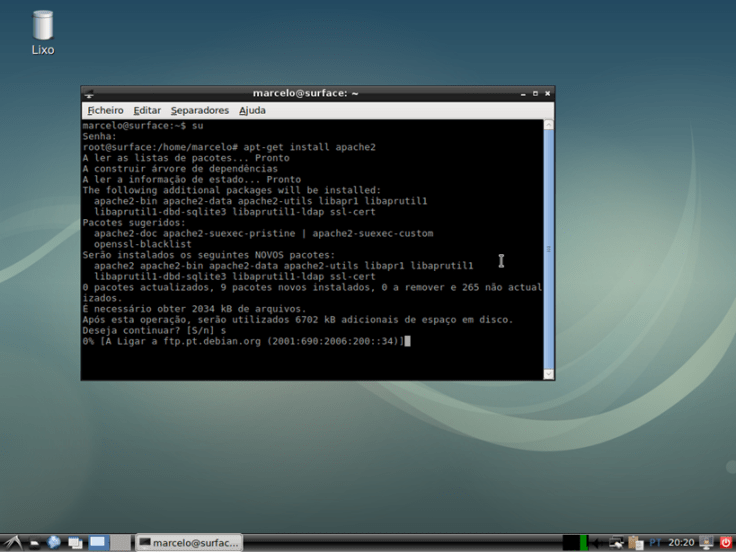736x552 pixels.
Task: Click the PT keyboard layout indicator
Action: click(x=655, y=542)
